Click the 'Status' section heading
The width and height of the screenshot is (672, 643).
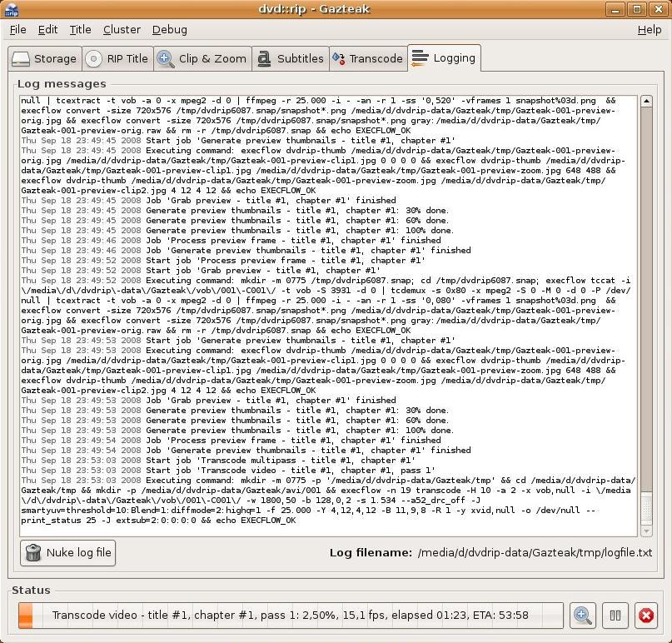click(x=31, y=591)
